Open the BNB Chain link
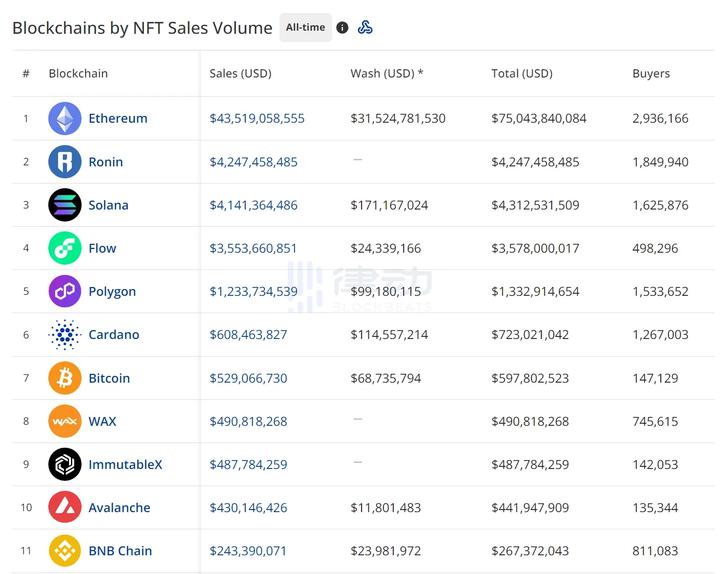Image resolution: width=720 pixels, height=574 pixels. coord(120,551)
